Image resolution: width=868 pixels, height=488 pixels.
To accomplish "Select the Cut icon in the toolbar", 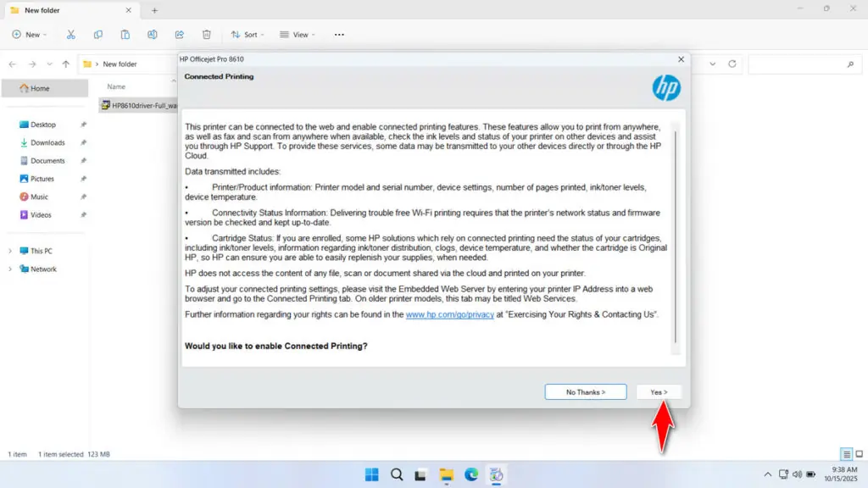I will click(71, 35).
